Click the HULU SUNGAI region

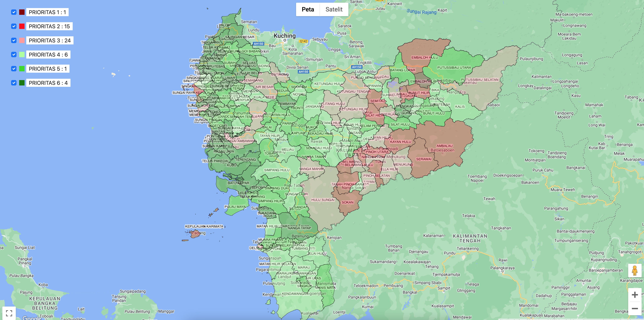pyautogui.click(x=323, y=200)
